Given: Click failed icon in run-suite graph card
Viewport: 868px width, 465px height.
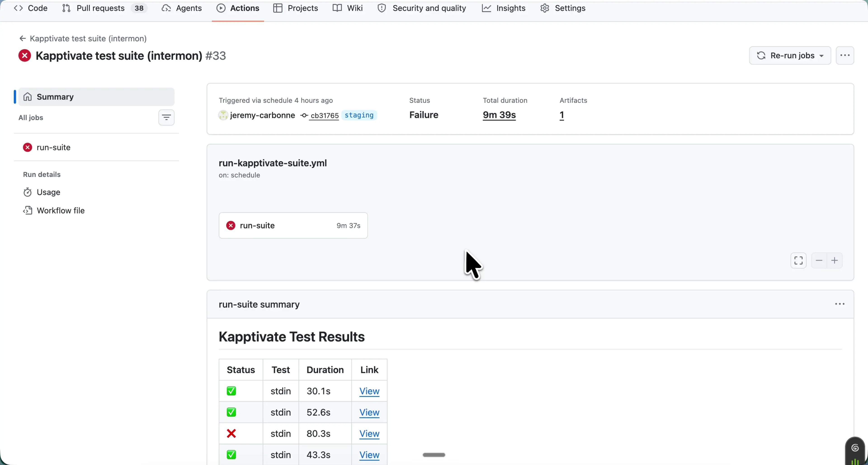Looking at the screenshot, I should click(x=231, y=225).
